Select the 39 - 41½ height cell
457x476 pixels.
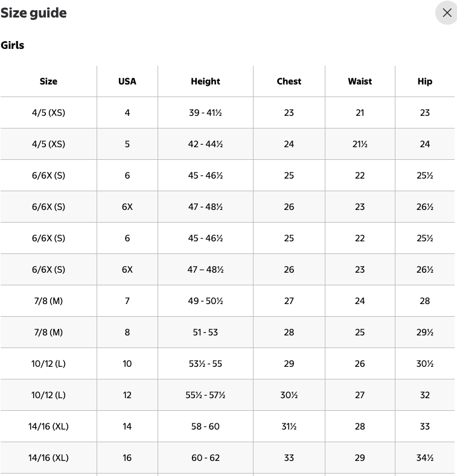205,113
